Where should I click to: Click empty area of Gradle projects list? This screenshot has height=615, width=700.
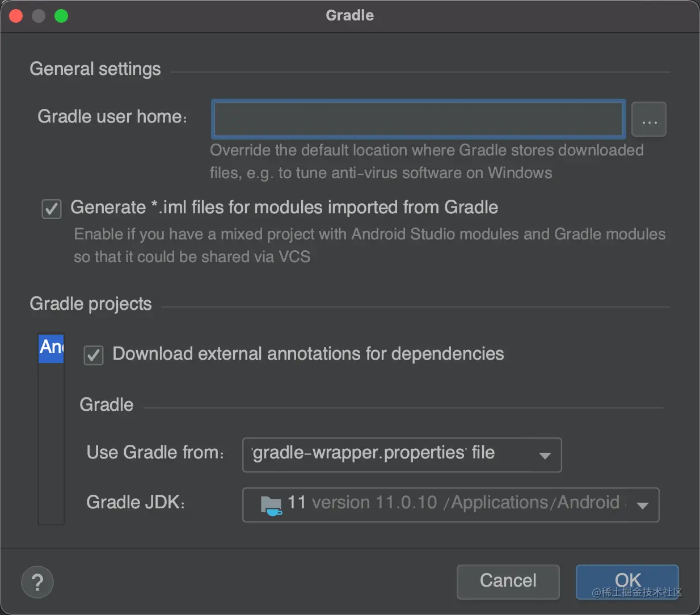(x=51, y=443)
